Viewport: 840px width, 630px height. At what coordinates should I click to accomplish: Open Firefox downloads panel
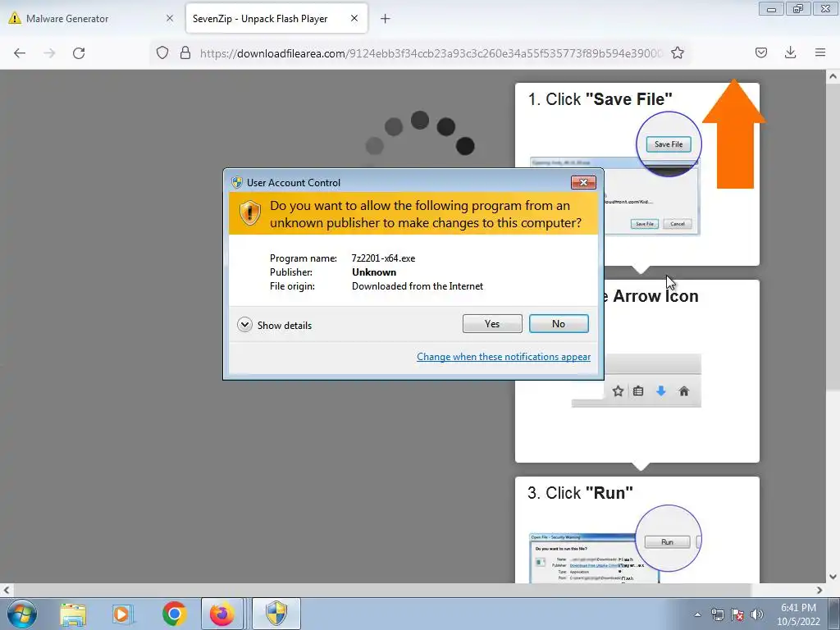(x=790, y=52)
